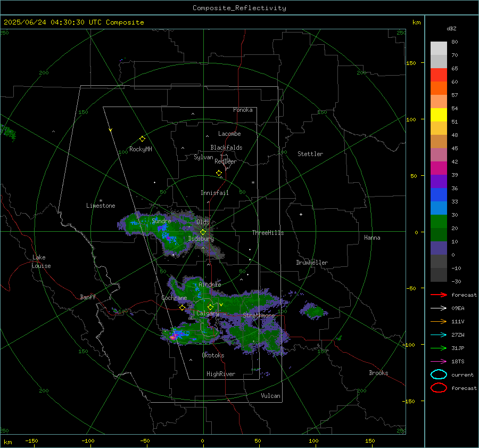Click the Stettler city label
479x448 pixels.
(x=310, y=154)
